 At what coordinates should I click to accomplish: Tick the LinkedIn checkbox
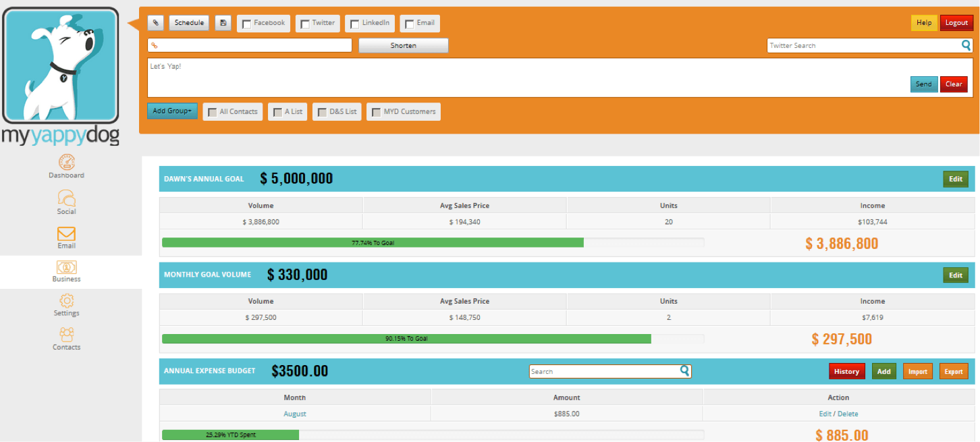tap(354, 24)
